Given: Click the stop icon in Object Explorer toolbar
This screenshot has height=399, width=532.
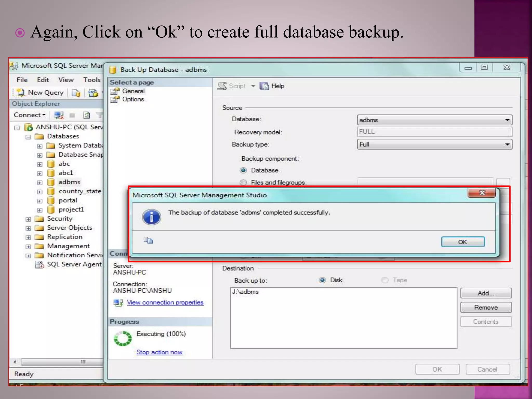Looking at the screenshot, I should click(72, 115).
